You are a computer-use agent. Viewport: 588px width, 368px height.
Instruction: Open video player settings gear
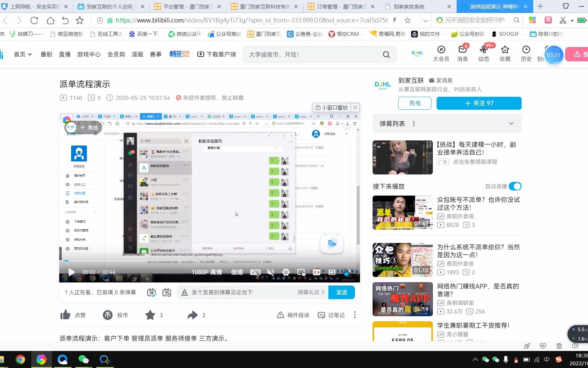tap(286, 272)
